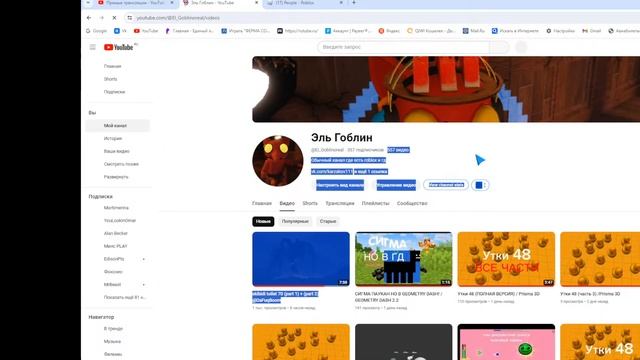Open the tab search dropdown arrow
Image resolution: width=640 pixels, height=360 pixels.
[x=88, y=3]
